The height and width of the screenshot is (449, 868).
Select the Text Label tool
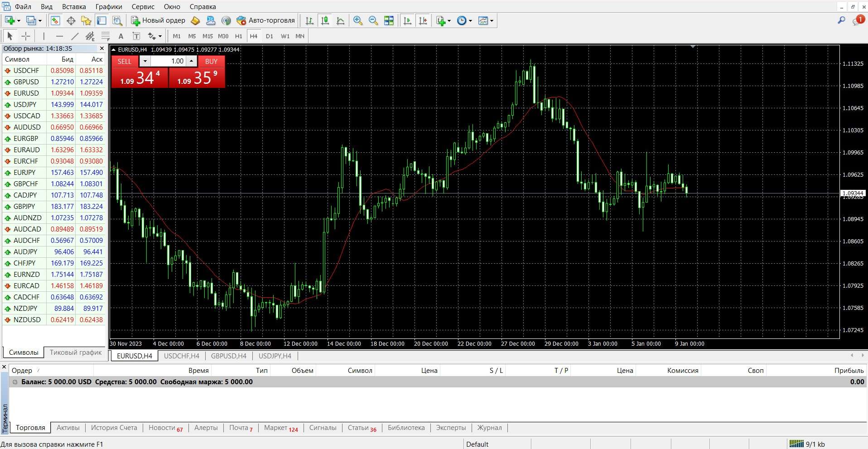tap(136, 36)
